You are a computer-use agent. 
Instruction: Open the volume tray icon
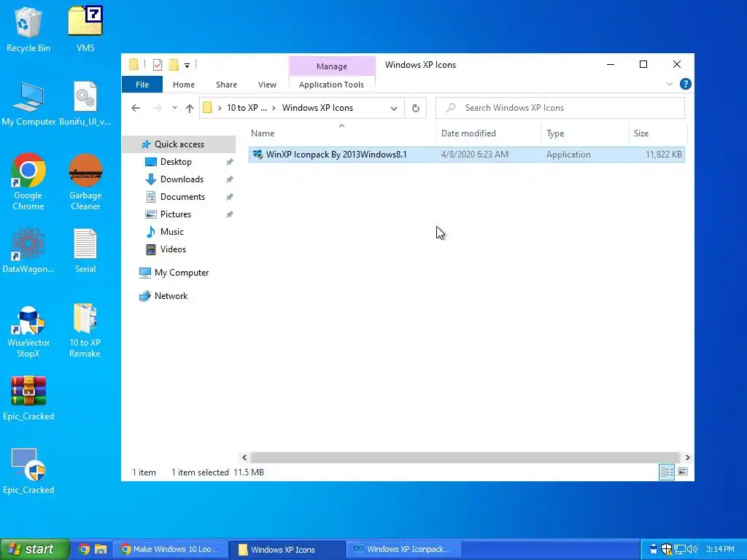[x=692, y=549]
